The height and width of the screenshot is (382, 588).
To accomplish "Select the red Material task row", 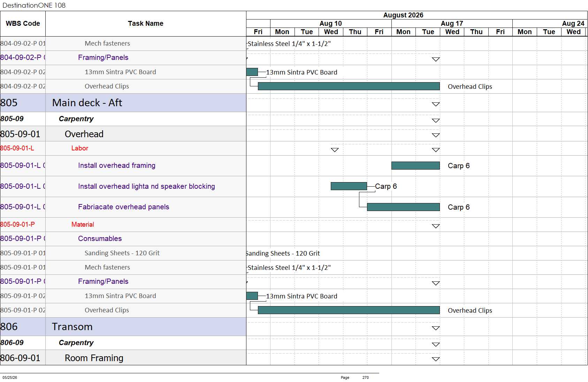I will click(123, 225).
